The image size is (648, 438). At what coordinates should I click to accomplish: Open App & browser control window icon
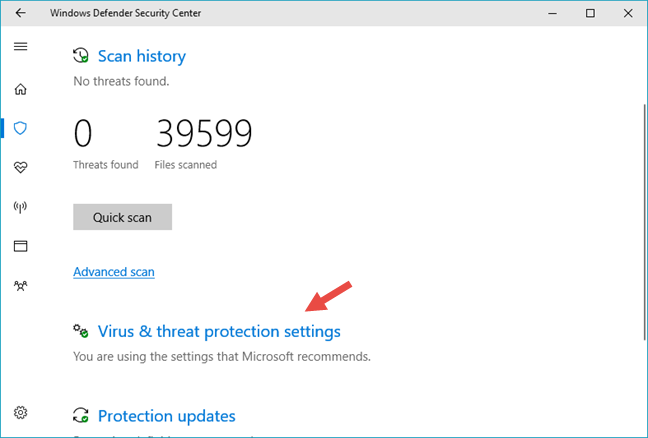(x=20, y=246)
